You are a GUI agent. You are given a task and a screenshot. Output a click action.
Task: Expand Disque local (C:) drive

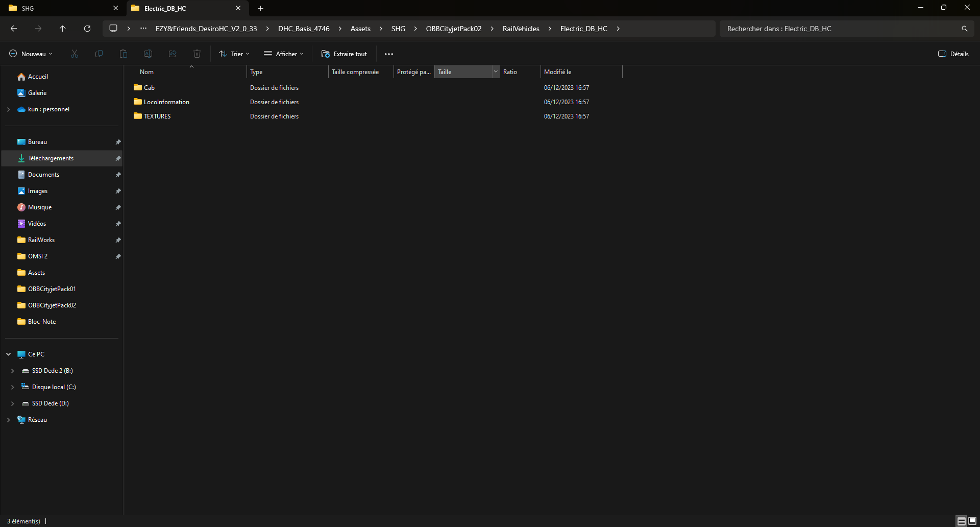(x=12, y=387)
